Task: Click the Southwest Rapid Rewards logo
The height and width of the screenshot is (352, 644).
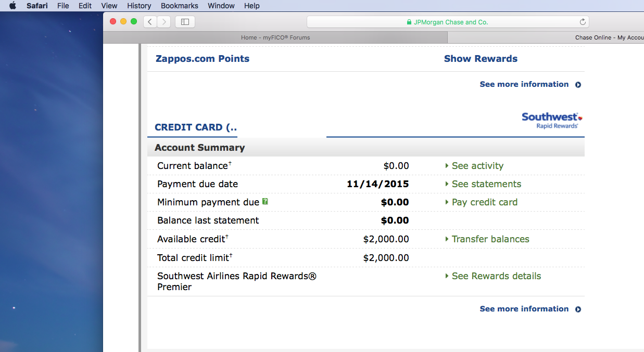Action: point(552,120)
